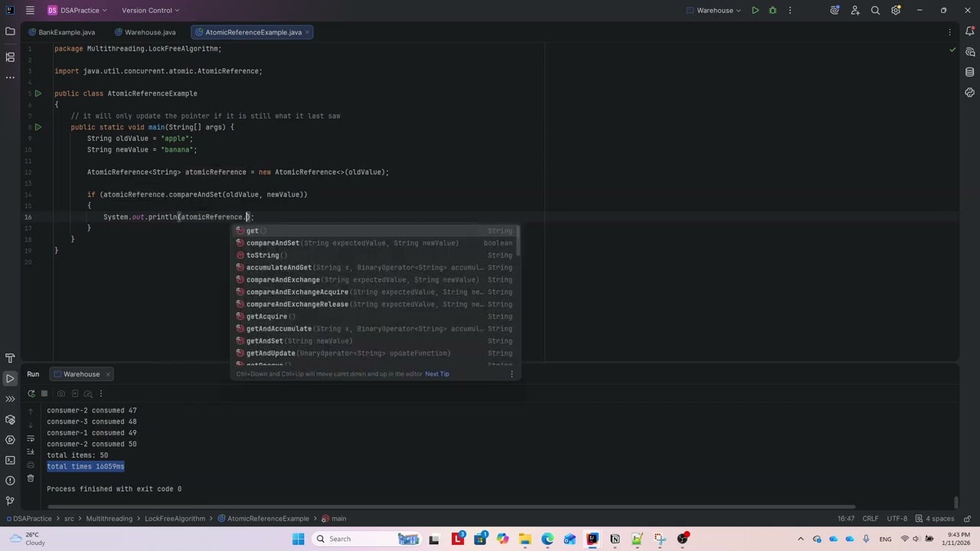980x551 pixels.
Task: Open the Problems tool window
Action: (x=10, y=481)
